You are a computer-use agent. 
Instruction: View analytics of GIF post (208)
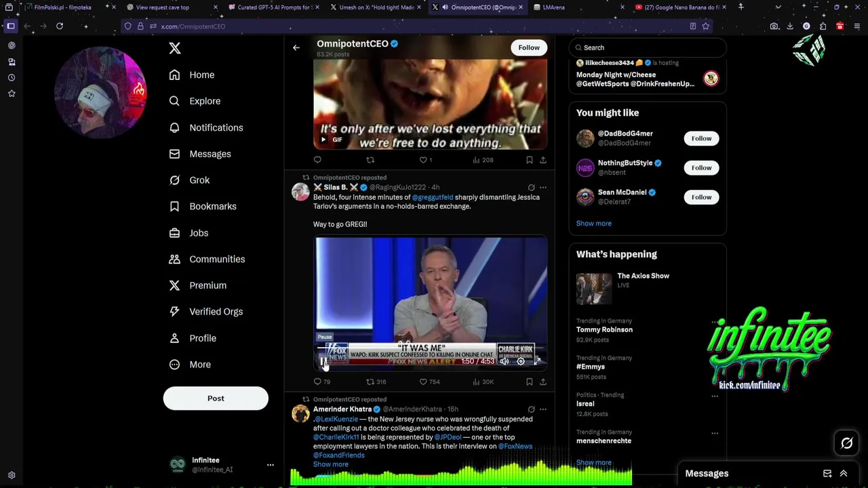coord(483,160)
